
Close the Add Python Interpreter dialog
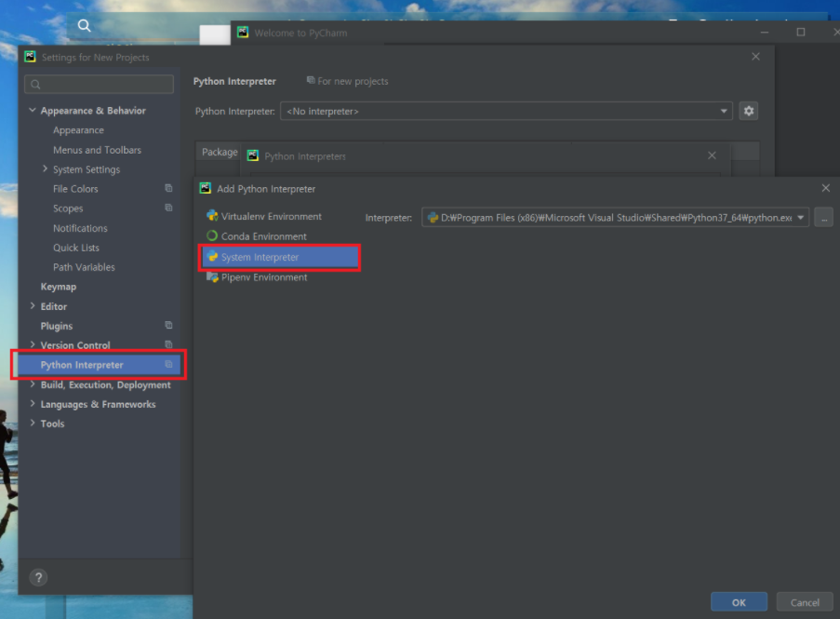coord(825,188)
